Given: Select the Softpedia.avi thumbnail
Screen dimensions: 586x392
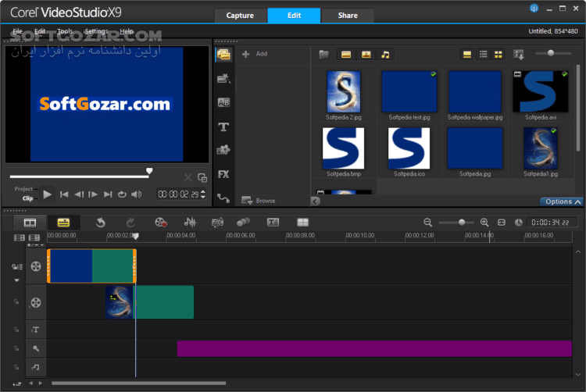Looking at the screenshot, I should tap(541, 92).
